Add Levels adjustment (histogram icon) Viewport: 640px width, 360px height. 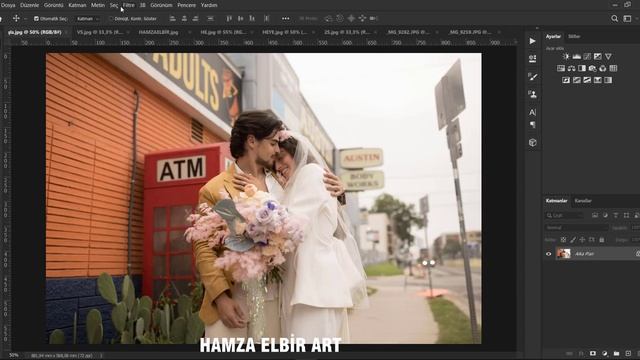[x=576, y=57]
